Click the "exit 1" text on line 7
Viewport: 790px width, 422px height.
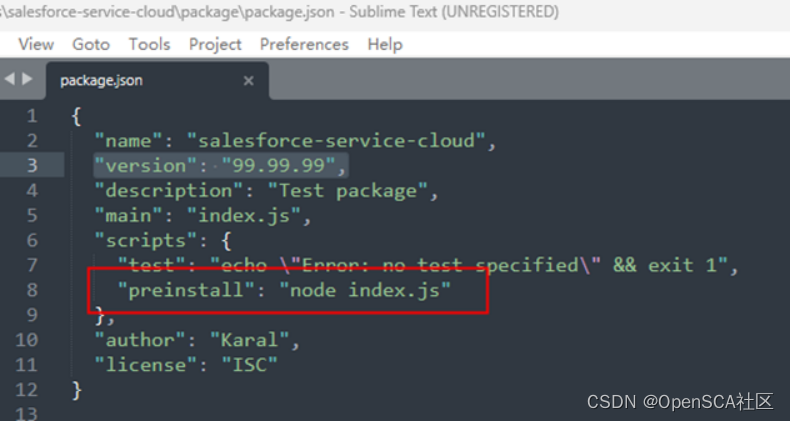coord(682,265)
